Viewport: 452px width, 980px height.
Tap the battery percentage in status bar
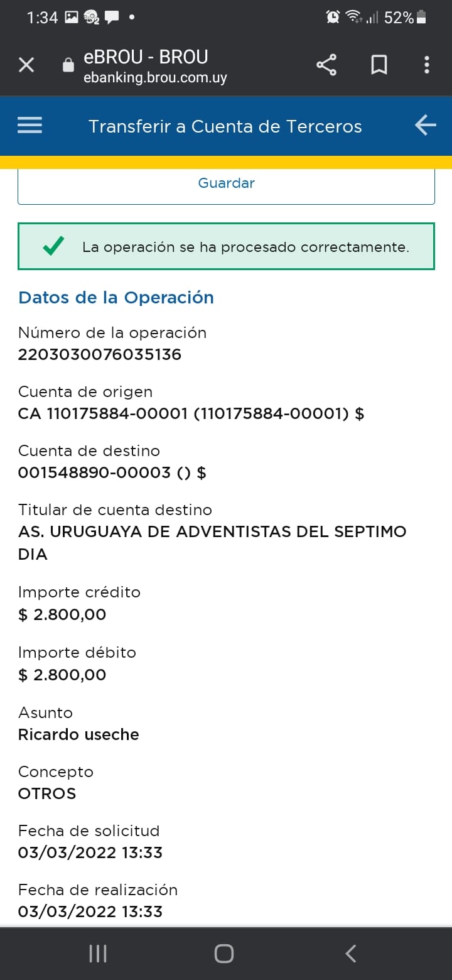tap(399, 18)
